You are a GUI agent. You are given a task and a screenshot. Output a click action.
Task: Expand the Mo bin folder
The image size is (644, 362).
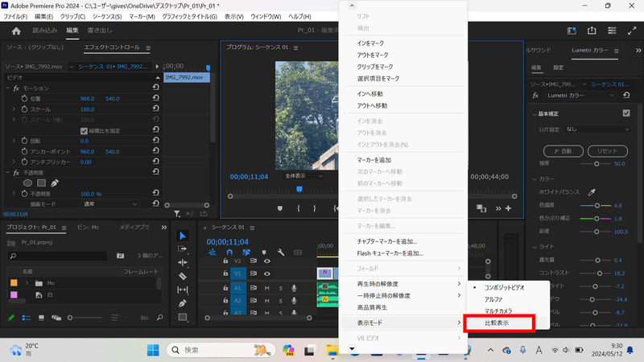[27, 283]
